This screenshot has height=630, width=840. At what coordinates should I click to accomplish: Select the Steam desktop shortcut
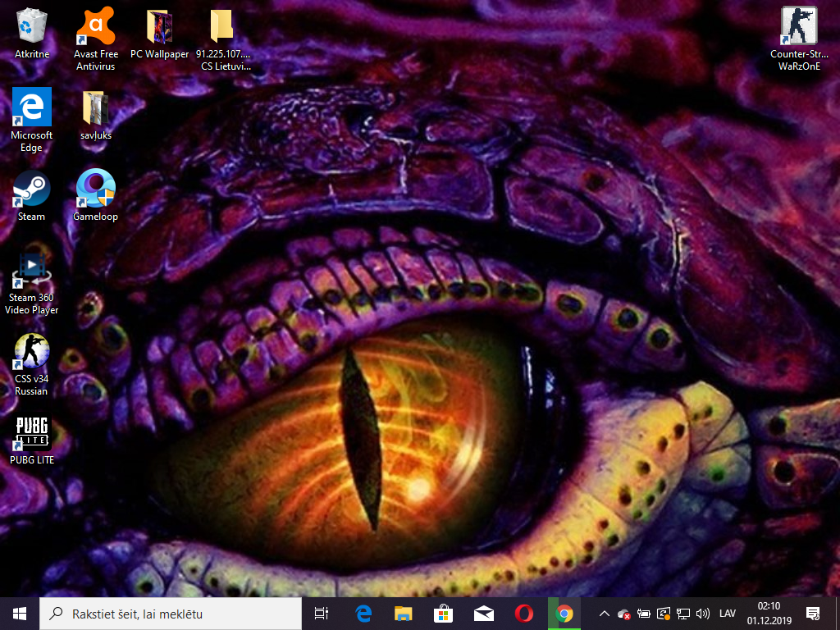pos(32,196)
